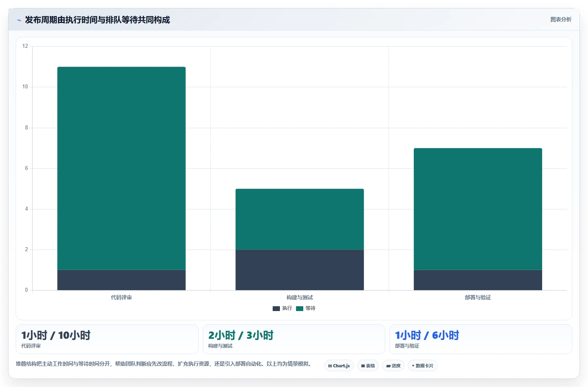Click the 代码评审 x-axis label
This screenshot has height=387, width=588.
(121, 298)
